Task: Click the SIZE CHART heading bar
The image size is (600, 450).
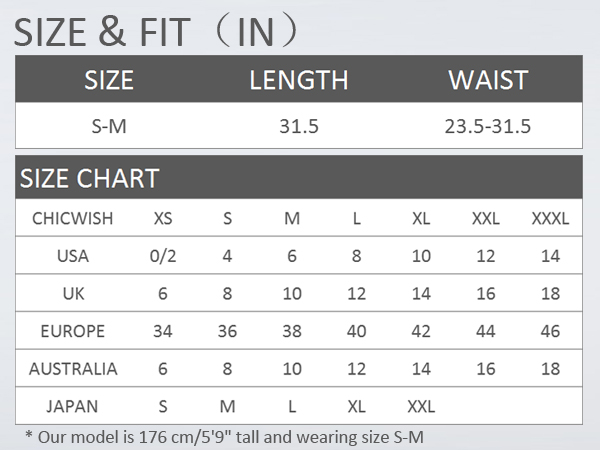Action: pyautogui.click(x=299, y=177)
